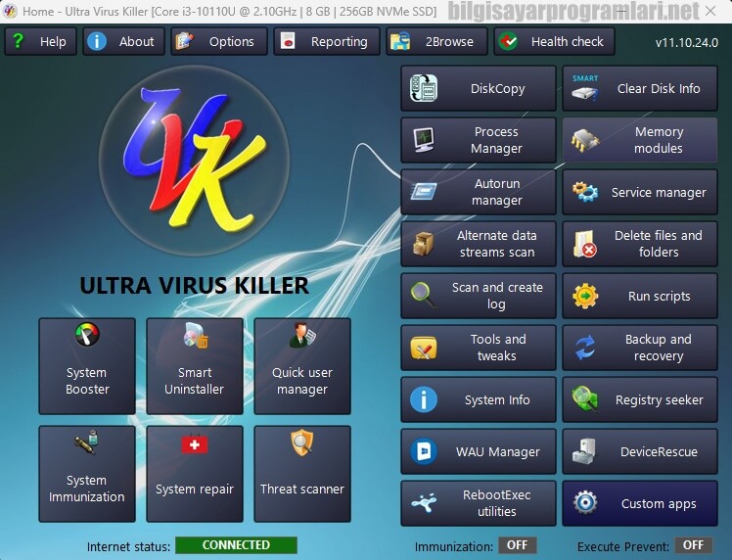Click the Internet status label
Viewport: 732px width, 560px height.
(128, 546)
